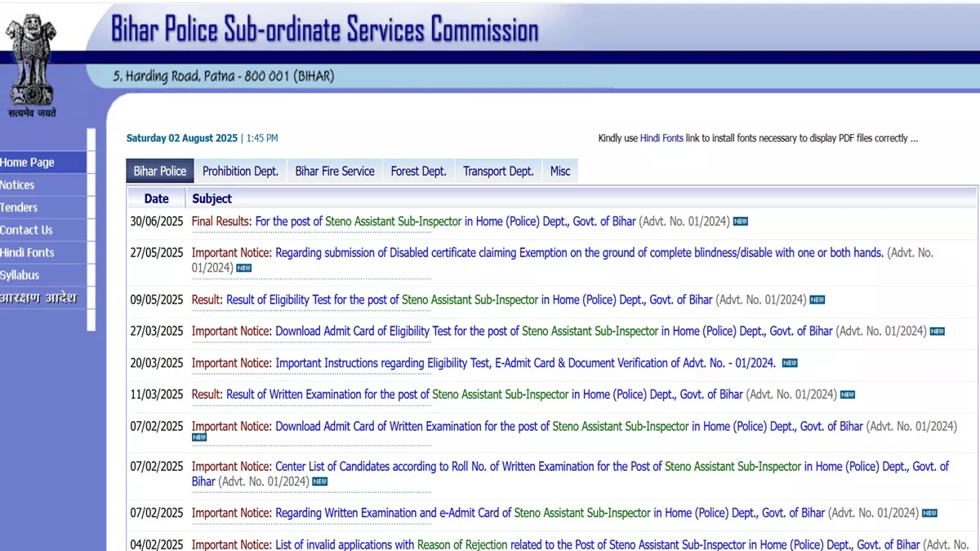
Task: Switch to Prohibition Dept. tab
Action: [x=240, y=171]
